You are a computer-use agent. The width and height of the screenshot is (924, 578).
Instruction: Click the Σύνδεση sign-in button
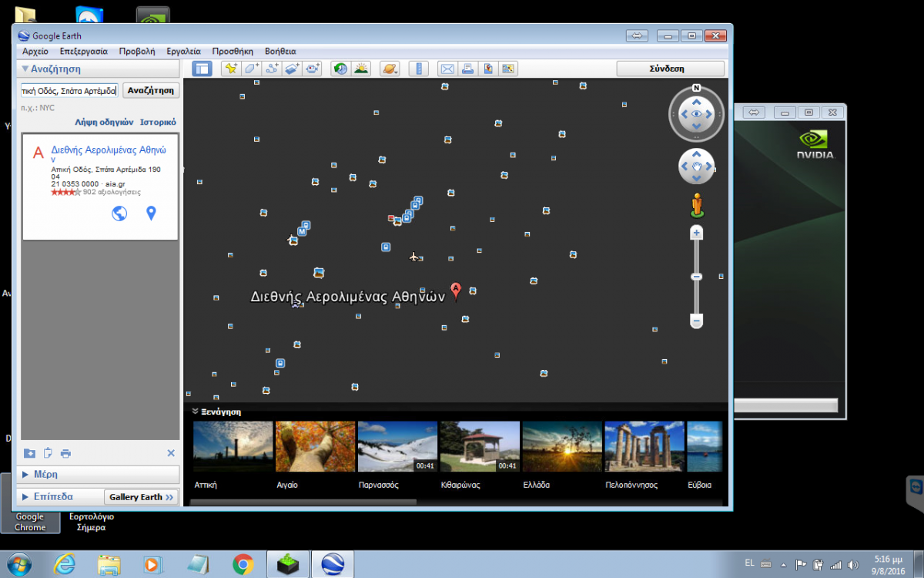tap(670, 69)
